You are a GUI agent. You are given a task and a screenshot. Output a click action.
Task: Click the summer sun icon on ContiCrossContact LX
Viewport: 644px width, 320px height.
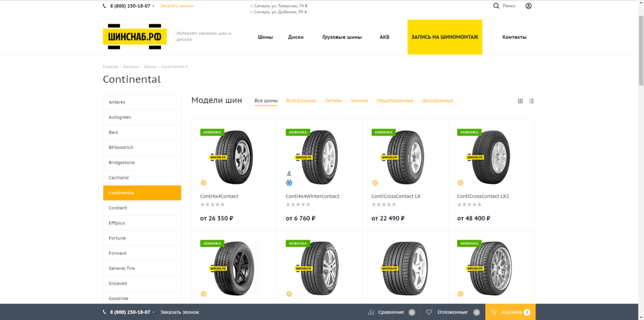[375, 183]
